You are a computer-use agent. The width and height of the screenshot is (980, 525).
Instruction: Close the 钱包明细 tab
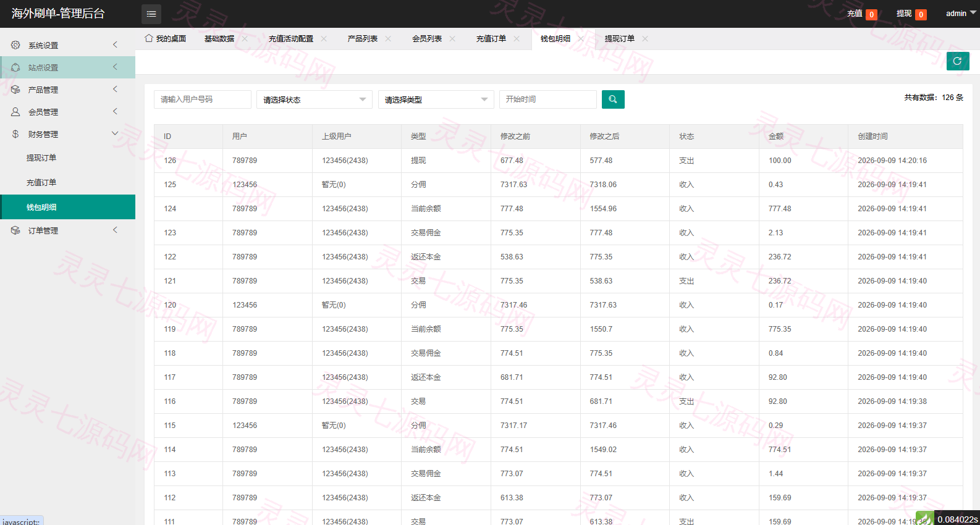click(x=581, y=38)
